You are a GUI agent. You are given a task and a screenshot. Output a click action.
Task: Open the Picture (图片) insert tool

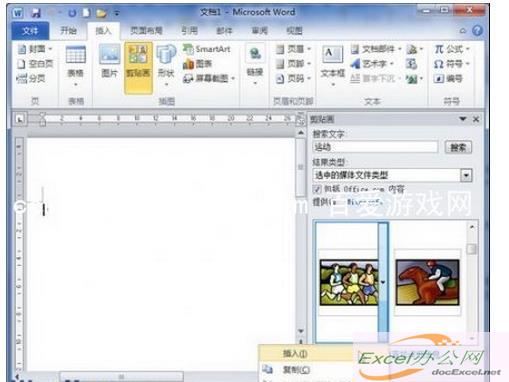pos(110,62)
